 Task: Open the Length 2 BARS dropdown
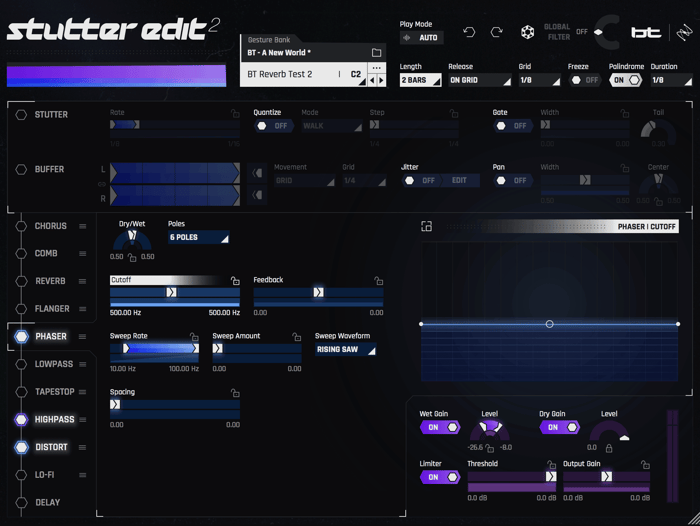tap(420, 80)
